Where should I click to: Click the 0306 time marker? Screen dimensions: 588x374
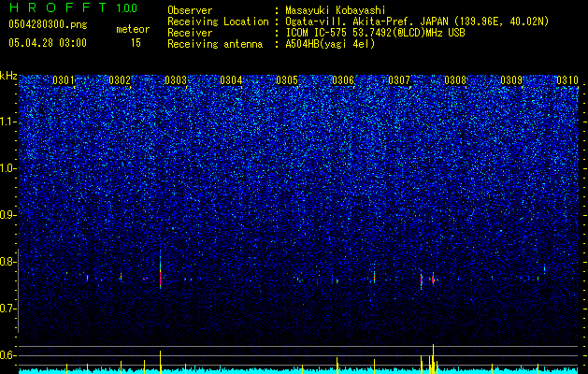[x=343, y=80]
